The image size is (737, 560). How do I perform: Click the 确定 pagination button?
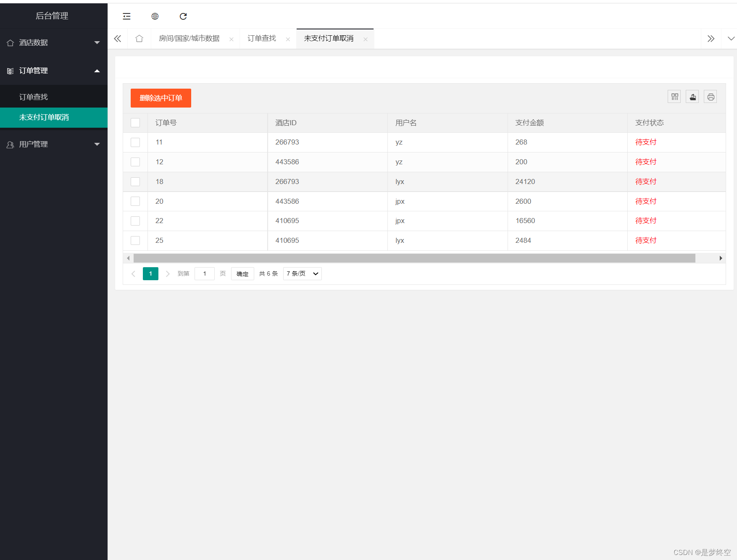pos(242,273)
